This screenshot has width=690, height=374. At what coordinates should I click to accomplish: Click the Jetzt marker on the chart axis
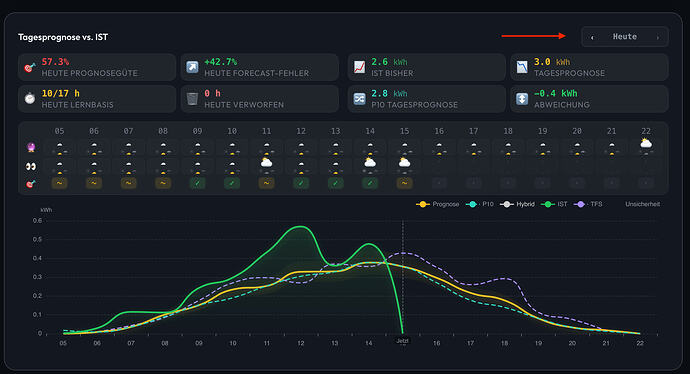click(402, 341)
